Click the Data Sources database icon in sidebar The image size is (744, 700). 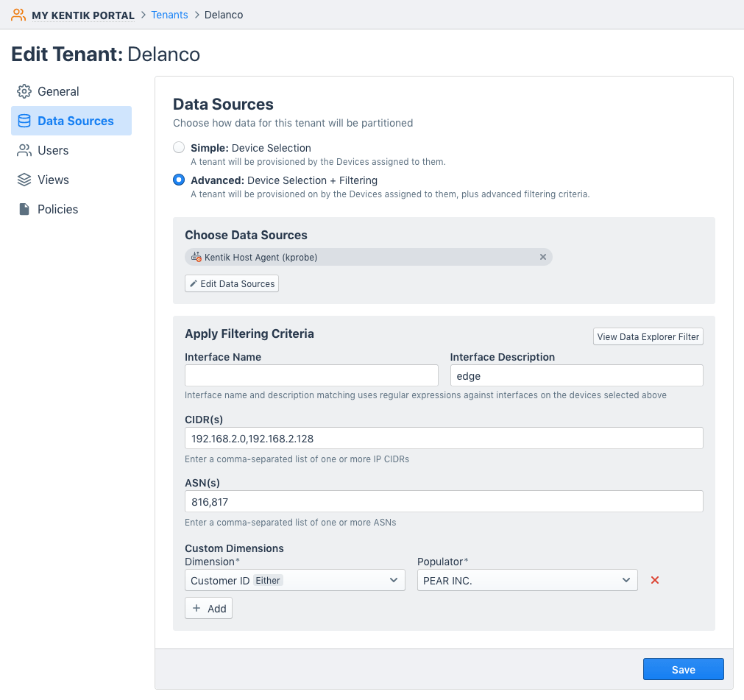click(23, 120)
